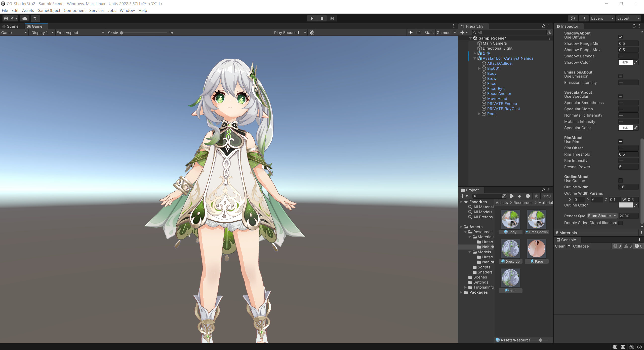Click the Console Clear button
Screen dimensions: 644x350
(560, 246)
